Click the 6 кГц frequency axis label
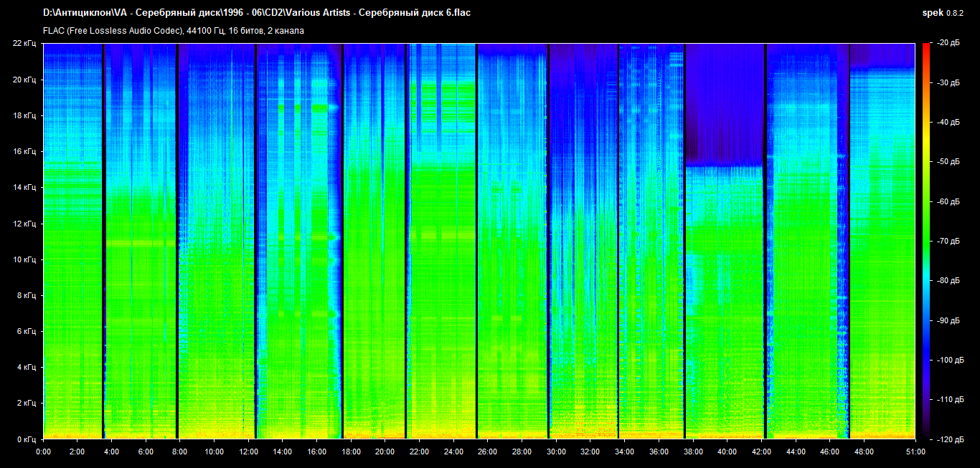 point(27,330)
